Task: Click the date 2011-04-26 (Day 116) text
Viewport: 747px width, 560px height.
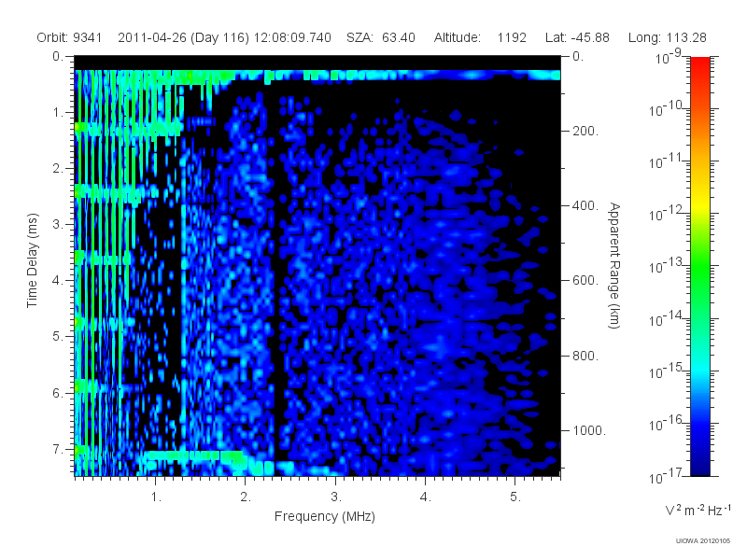Action: pos(183,37)
